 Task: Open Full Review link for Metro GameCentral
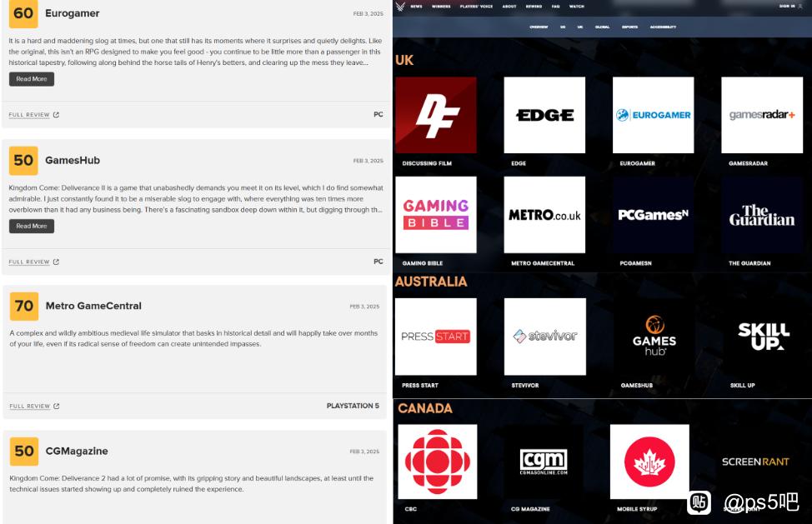tap(29, 406)
